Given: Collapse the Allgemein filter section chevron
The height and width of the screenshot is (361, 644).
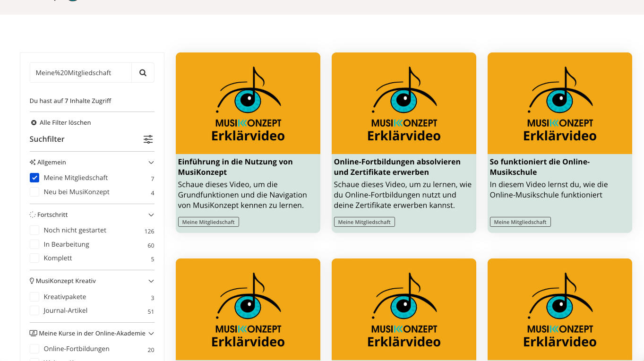Looking at the screenshot, I should point(151,163).
